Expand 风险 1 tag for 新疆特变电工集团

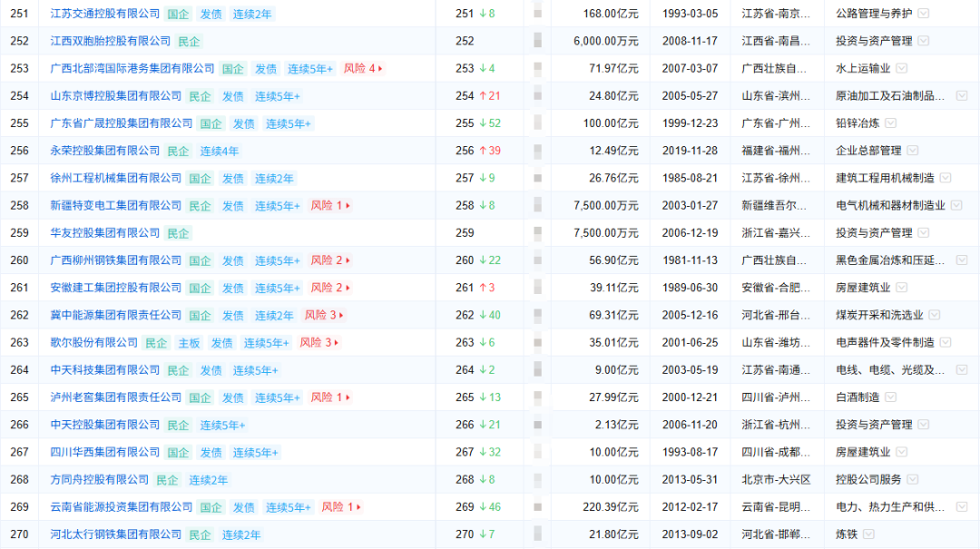pos(330,205)
